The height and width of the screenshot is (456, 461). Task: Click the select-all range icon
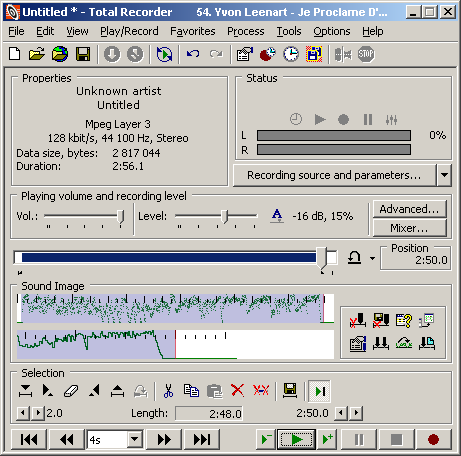click(25, 391)
